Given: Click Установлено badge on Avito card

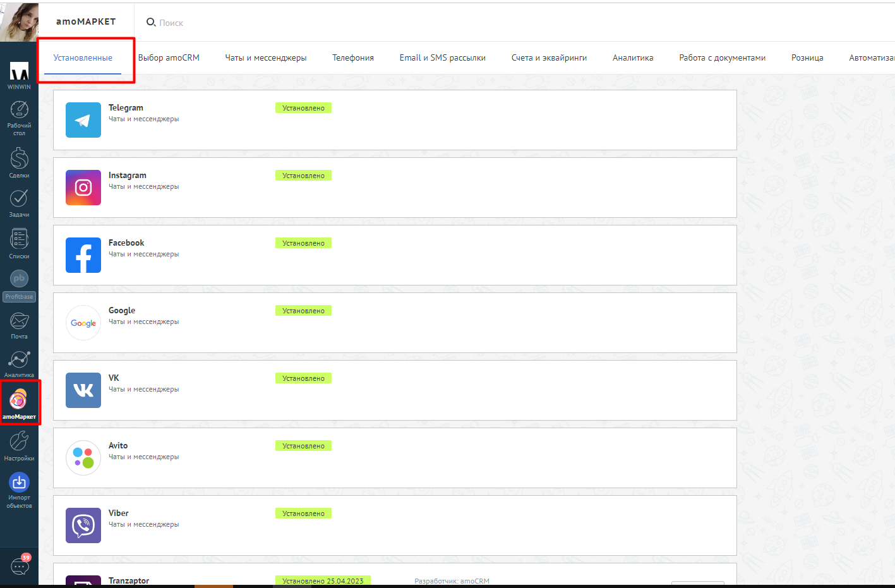Looking at the screenshot, I should (303, 446).
